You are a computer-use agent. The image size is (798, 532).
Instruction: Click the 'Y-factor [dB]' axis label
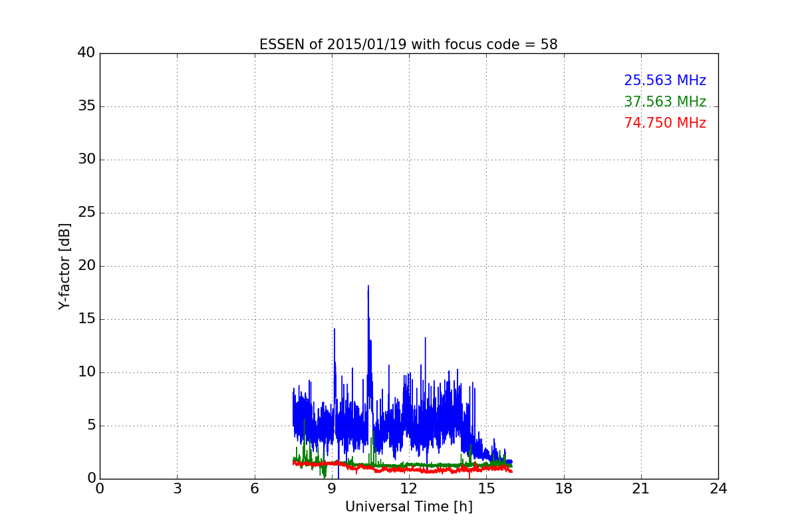pos(64,266)
